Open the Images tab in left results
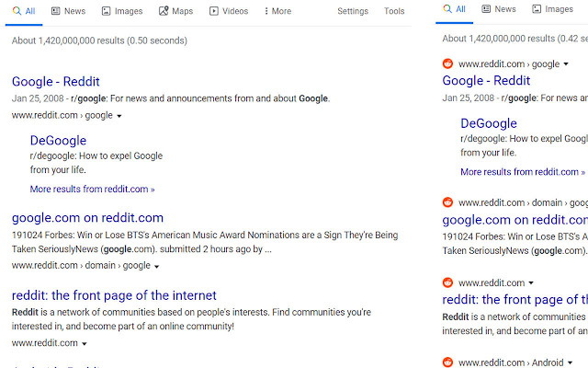 (122, 11)
